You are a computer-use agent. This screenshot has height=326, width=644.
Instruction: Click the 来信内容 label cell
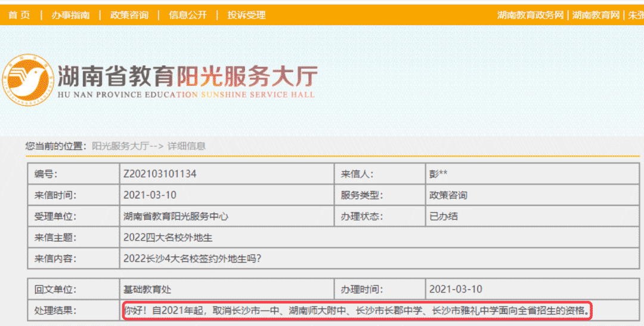click(x=74, y=259)
